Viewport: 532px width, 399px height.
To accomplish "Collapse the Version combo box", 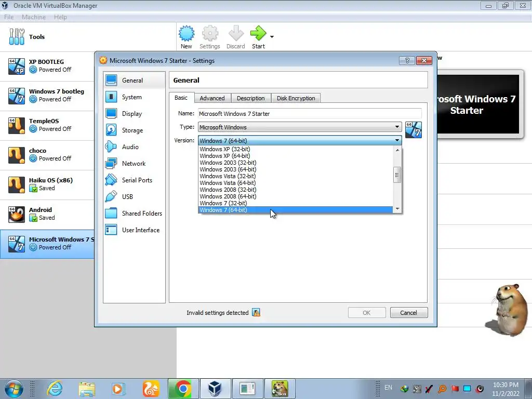I will pyautogui.click(x=300, y=140).
